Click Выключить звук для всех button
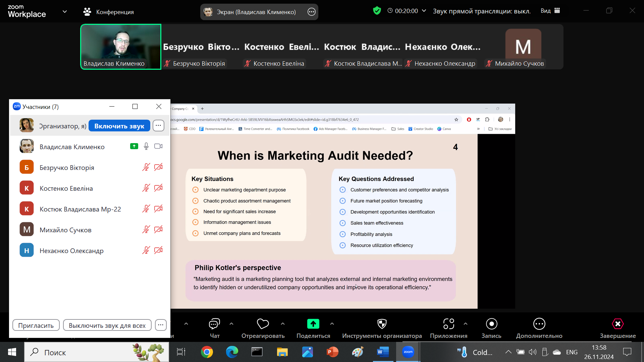Viewport: 644px width, 362px height. click(107, 325)
